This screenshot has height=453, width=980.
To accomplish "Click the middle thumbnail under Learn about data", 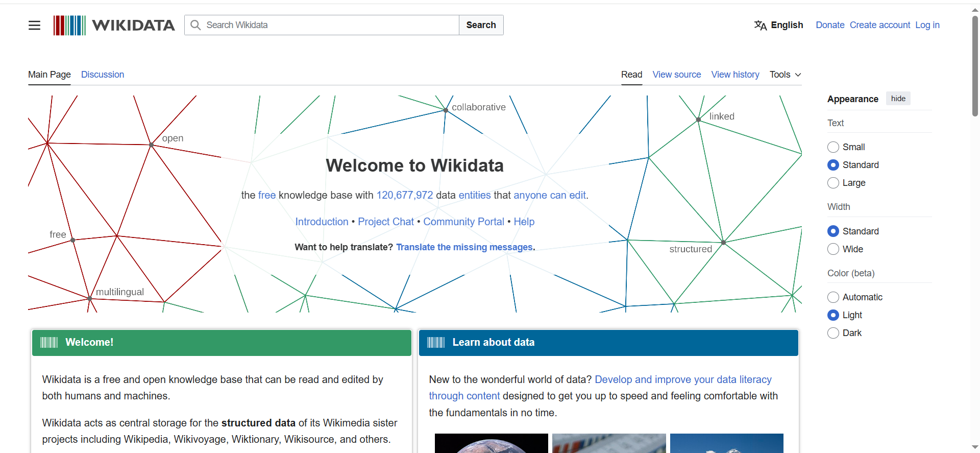I will pyautogui.click(x=609, y=443).
